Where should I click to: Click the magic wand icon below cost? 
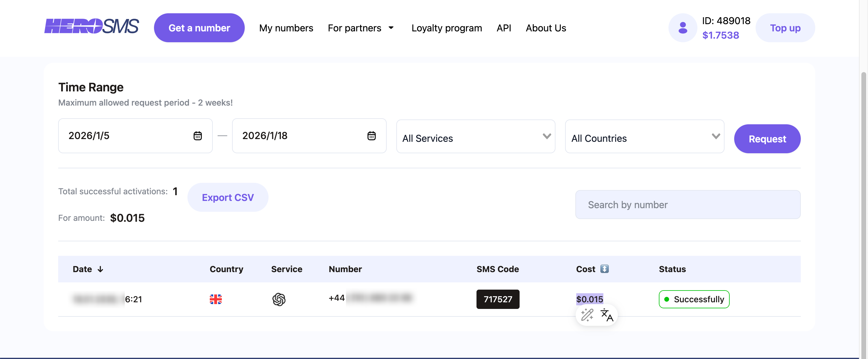pos(587,315)
